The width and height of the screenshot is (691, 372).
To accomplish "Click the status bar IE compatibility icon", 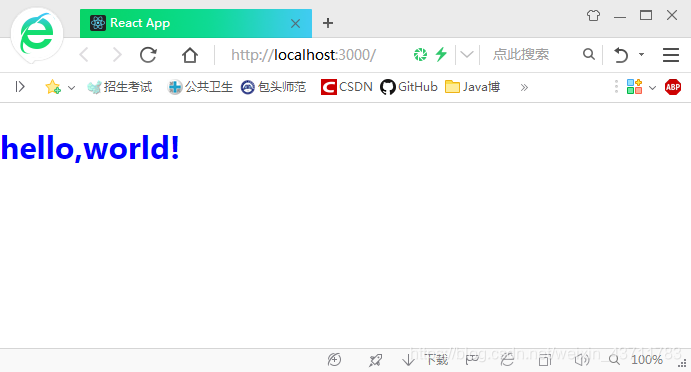I will (507, 360).
